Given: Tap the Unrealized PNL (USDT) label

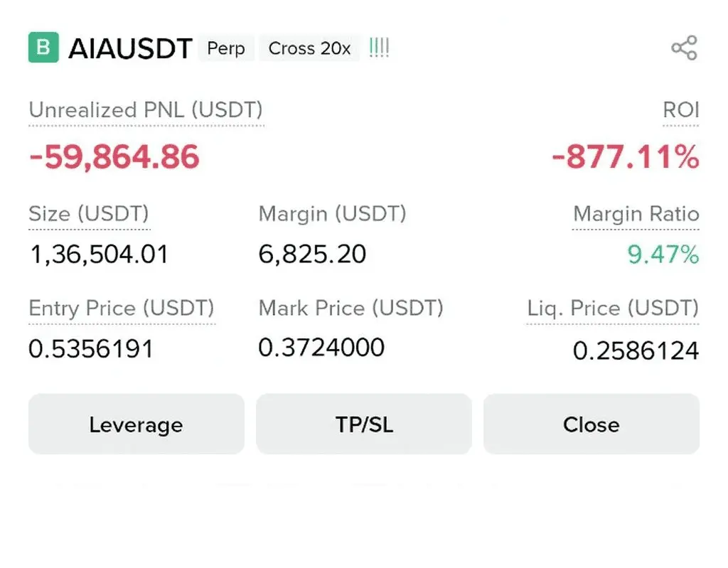Looking at the screenshot, I should pos(146,110).
